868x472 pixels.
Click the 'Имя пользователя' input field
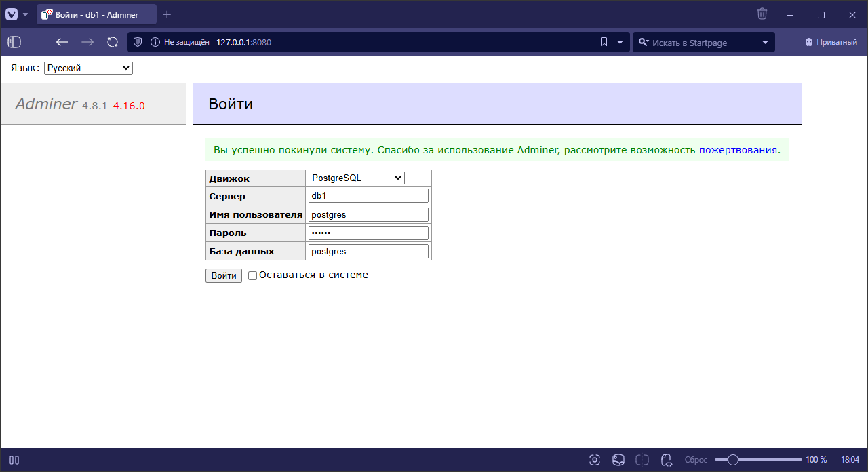[368, 214]
